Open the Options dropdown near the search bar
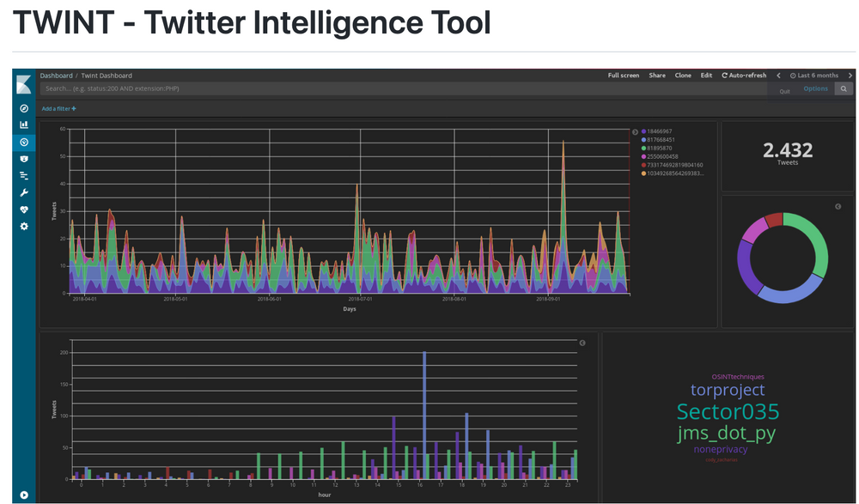Viewport: 859px width, 504px height. tap(814, 88)
